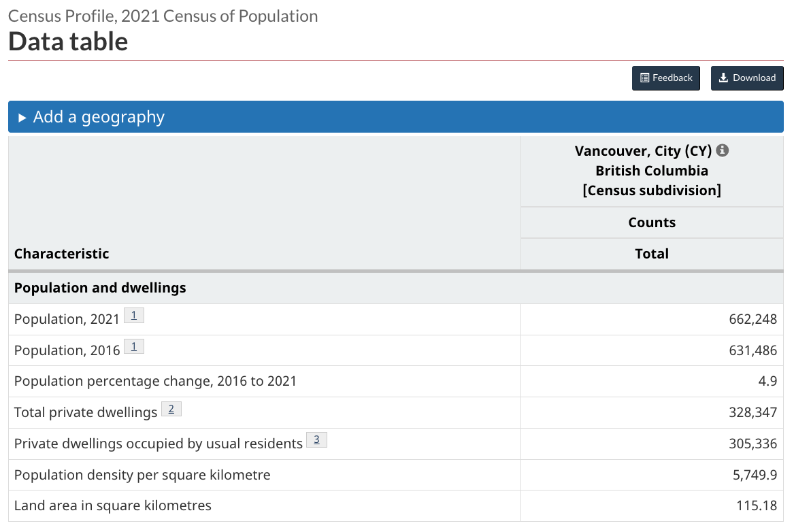
Task: Select the value 662,248
Action: pyautogui.click(x=752, y=319)
